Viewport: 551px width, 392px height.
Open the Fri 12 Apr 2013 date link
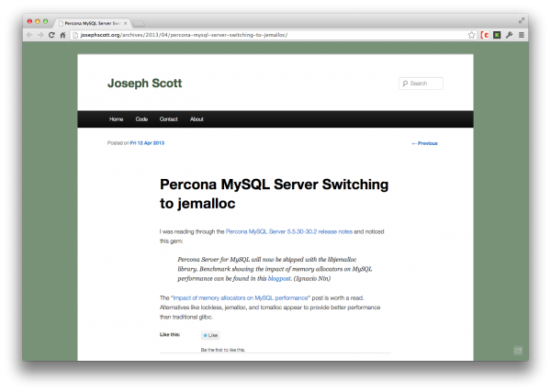click(x=147, y=143)
